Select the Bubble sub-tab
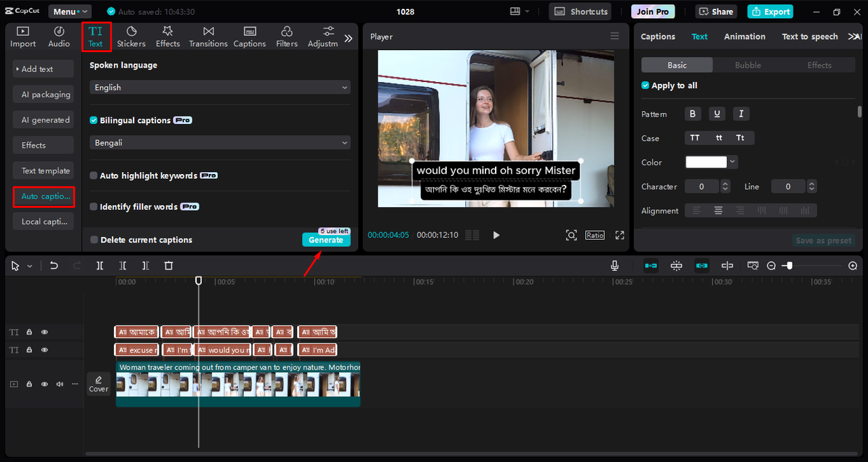 tap(748, 65)
